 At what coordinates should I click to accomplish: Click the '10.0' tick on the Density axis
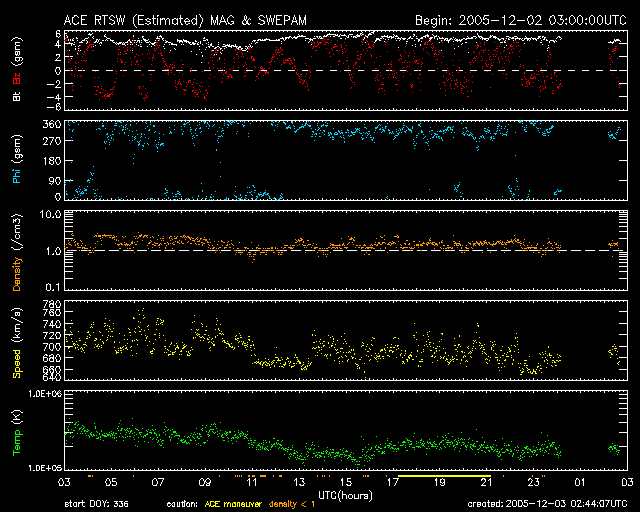point(50,214)
